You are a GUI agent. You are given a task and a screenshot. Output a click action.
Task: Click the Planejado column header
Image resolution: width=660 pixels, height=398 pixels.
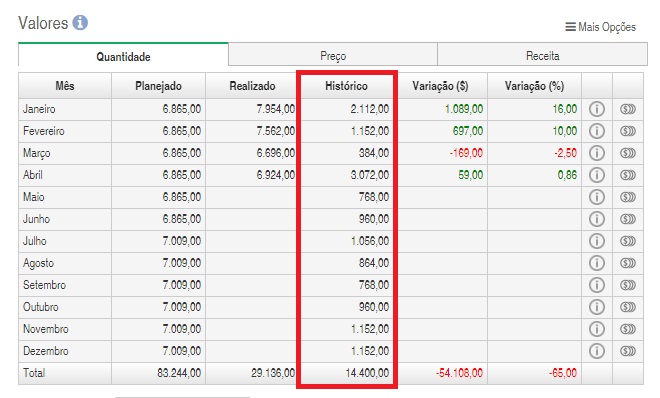pos(158,86)
